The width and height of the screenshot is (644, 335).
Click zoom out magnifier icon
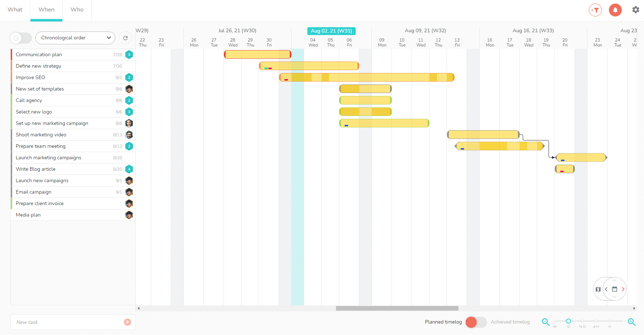(546, 322)
